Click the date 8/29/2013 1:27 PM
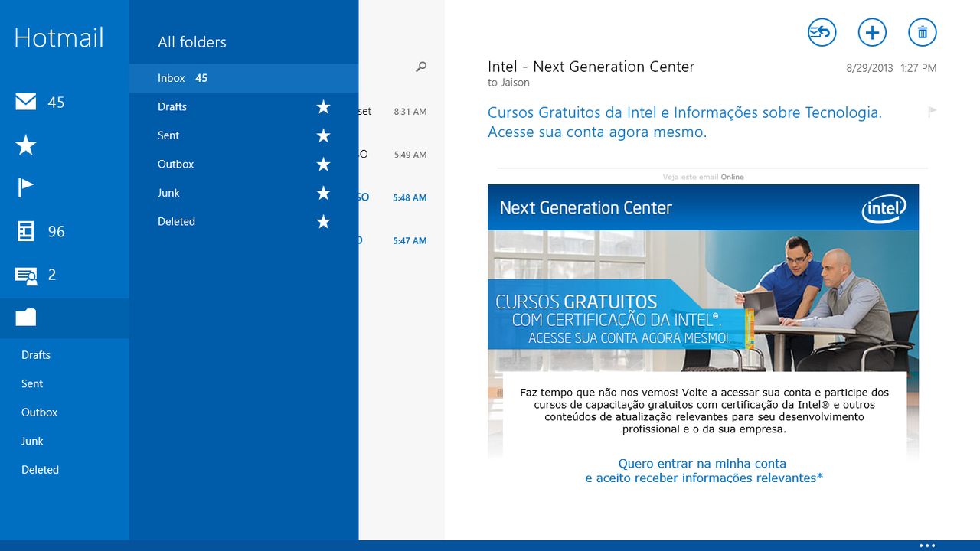 click(x=891, y=68)
